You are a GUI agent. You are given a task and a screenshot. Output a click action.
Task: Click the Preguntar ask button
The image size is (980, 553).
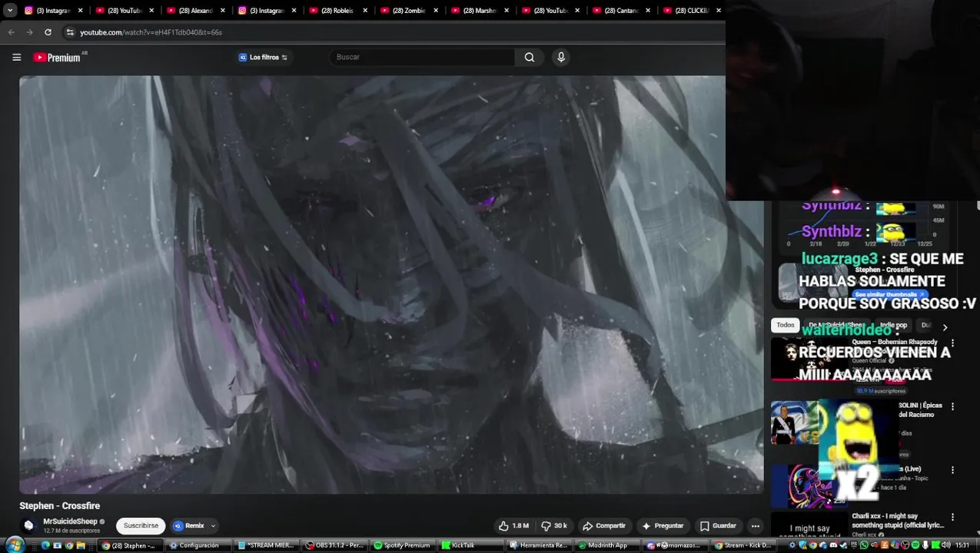[x=663, y=526]
